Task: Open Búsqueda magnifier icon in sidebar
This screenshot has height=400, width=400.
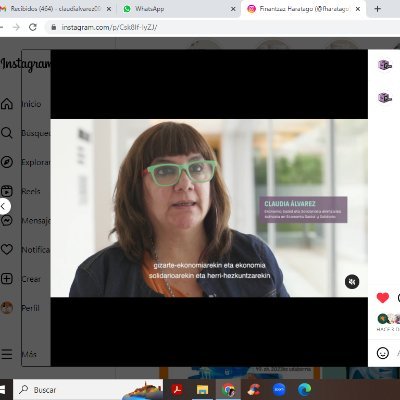Action: 7,133
